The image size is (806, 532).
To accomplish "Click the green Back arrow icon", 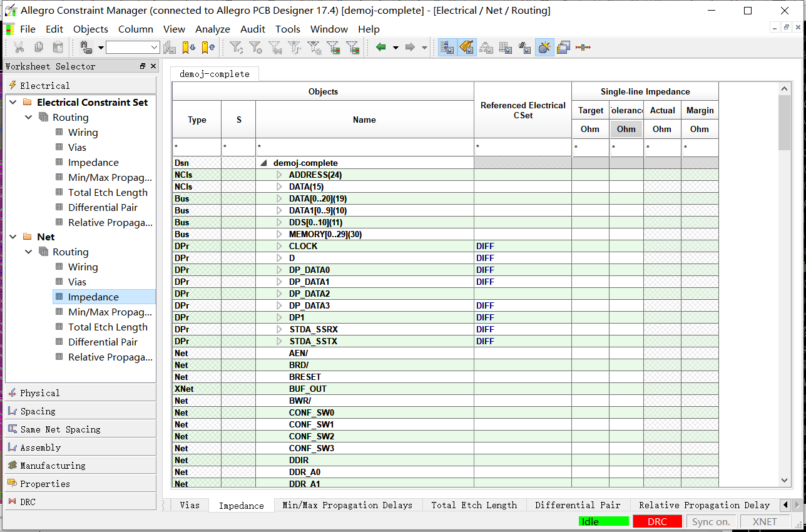I will [381, 47].
